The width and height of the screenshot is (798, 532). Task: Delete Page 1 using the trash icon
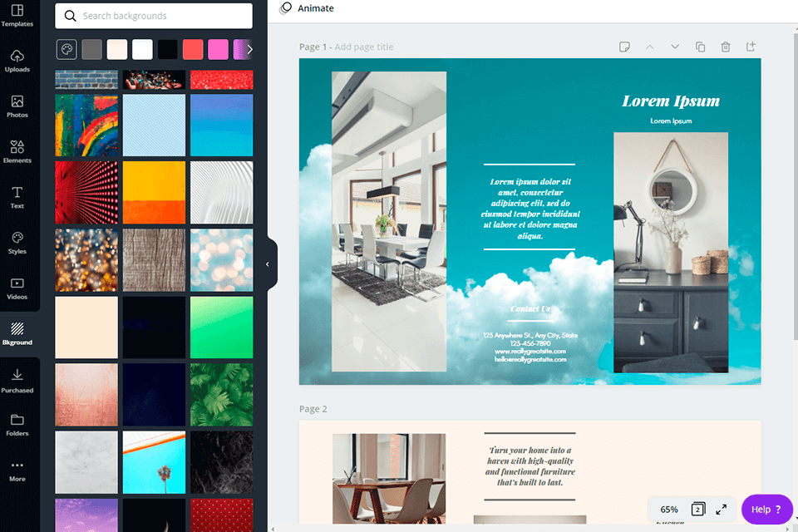[725, 47]
